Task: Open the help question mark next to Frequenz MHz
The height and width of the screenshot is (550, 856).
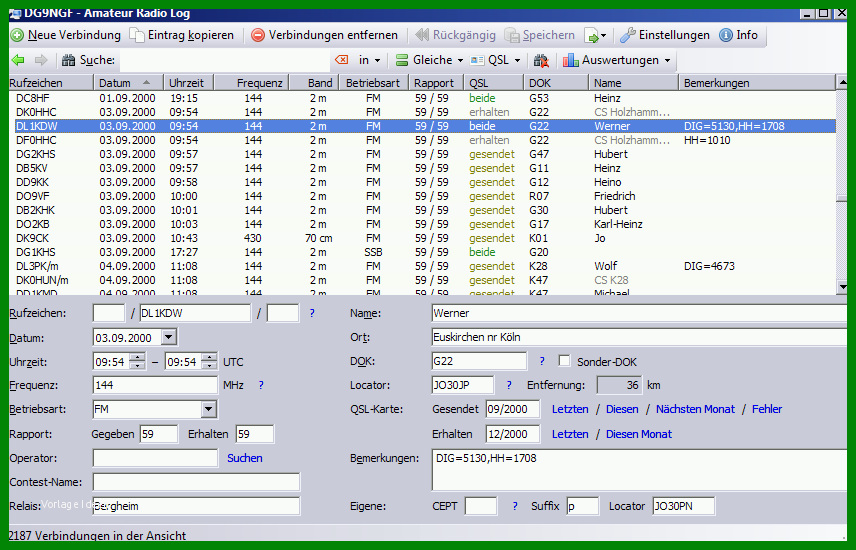Action: [261, 386]
